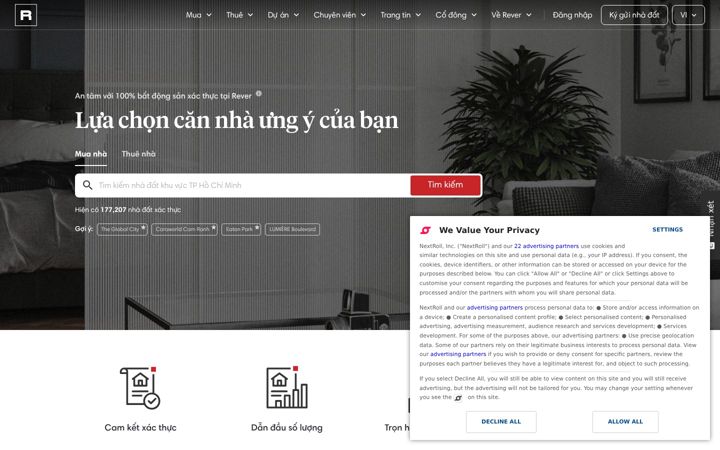Viewport: 720px width, 450px height.
Task: Select The Global City suggestion tag
Action: [122, 229]
